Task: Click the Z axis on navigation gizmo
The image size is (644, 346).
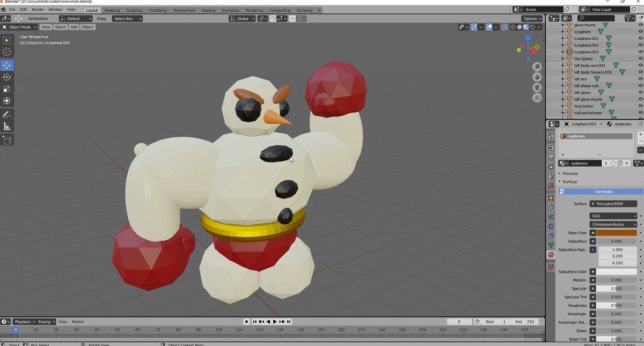Action: pos(528,38)
